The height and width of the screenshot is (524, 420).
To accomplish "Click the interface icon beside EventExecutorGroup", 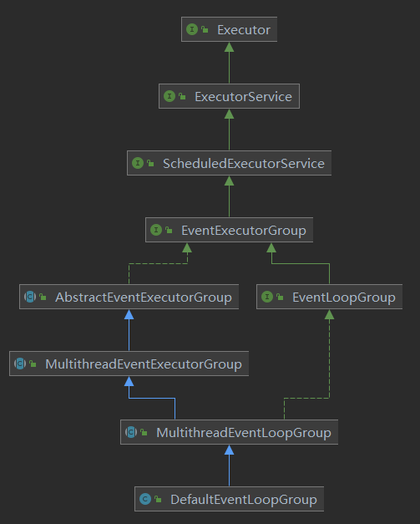I will [156, 230].
